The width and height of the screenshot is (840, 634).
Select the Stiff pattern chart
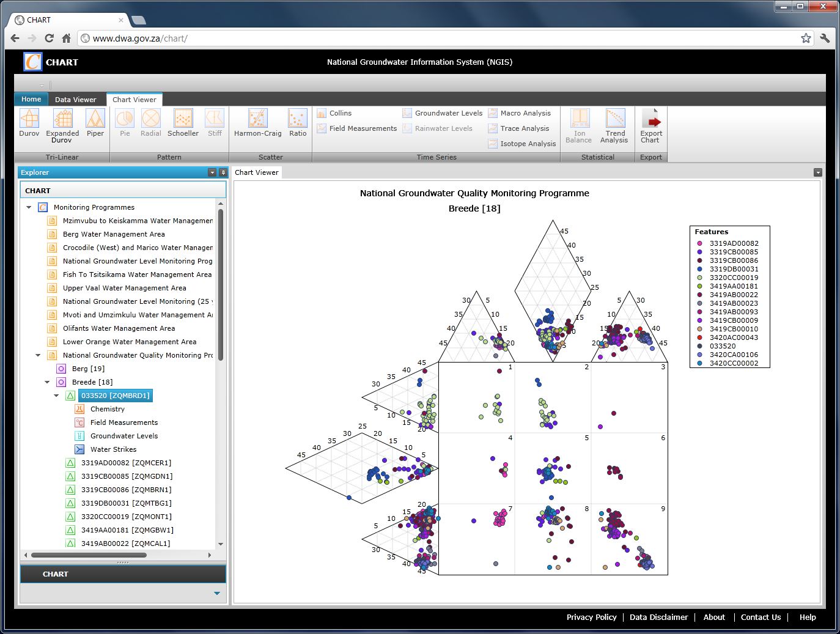tap(215, 123)
